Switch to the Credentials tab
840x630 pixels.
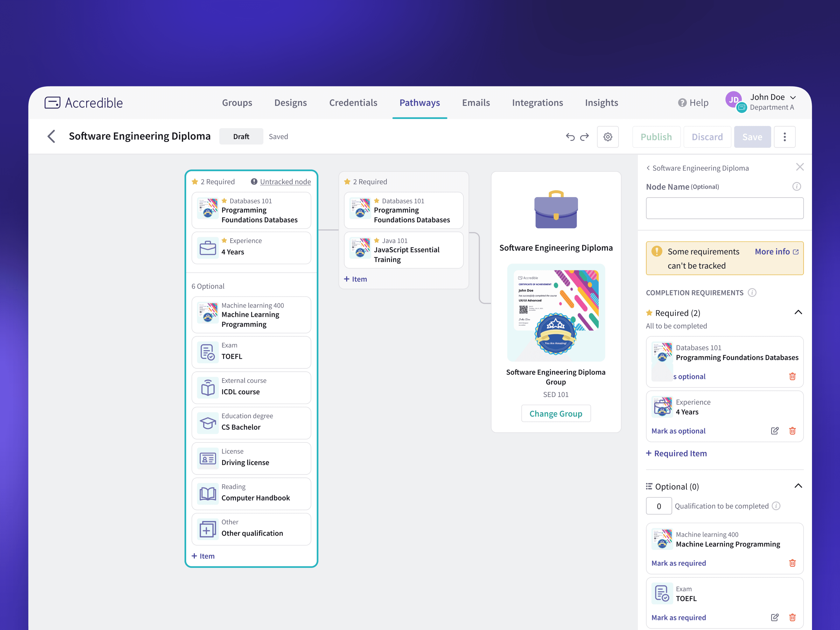tap(353, 103)
